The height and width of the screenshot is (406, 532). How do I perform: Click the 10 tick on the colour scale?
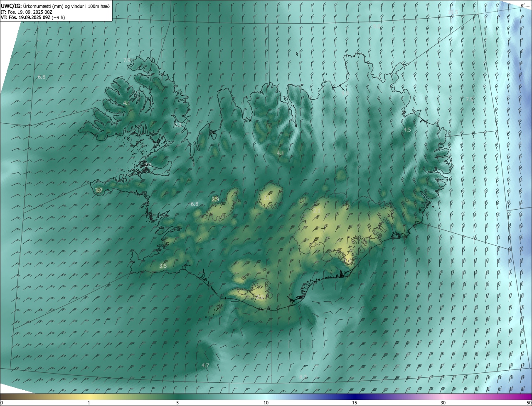coord(266,403)
